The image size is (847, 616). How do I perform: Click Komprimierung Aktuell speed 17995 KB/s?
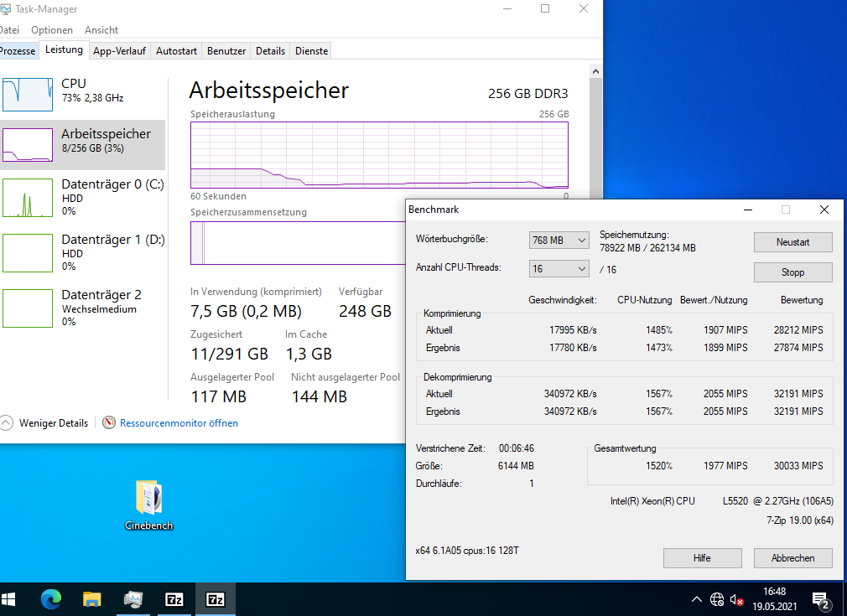pyautogui.click(x=573, y=330)
